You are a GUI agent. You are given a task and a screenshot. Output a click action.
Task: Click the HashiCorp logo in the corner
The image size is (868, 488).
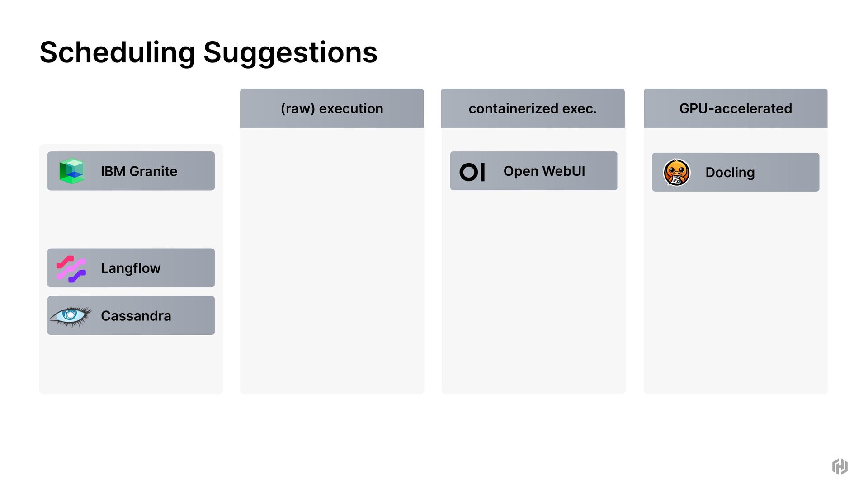840,466
